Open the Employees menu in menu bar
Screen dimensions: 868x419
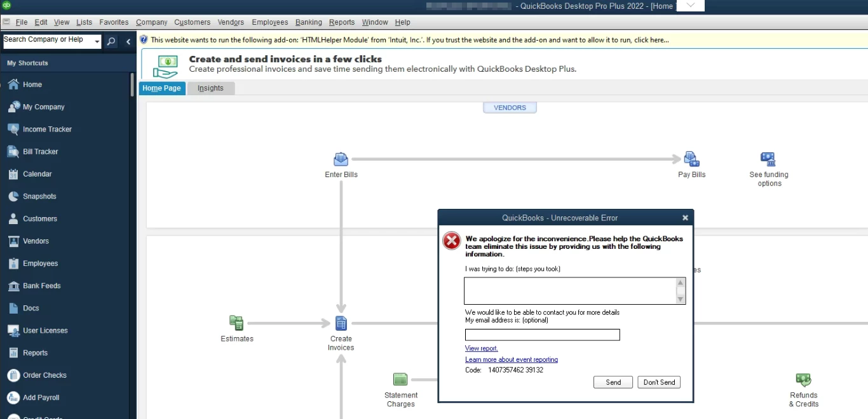pos(270,22)
